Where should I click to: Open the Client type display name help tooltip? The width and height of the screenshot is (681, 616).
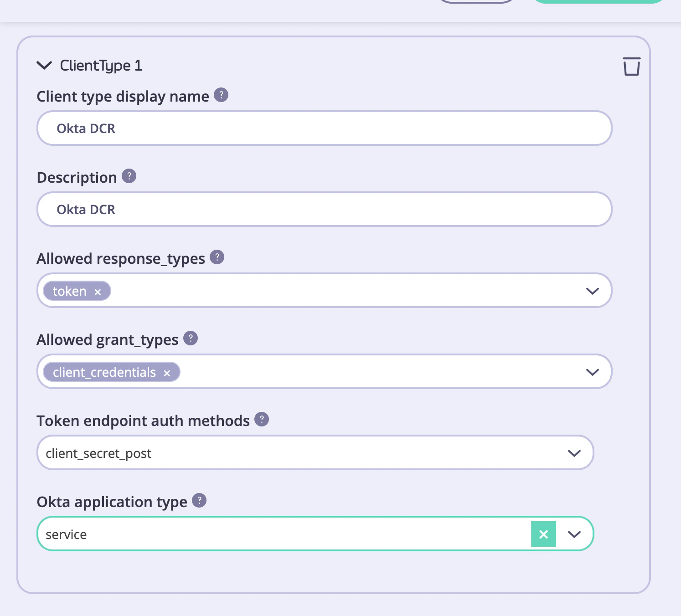pos(222,95)
